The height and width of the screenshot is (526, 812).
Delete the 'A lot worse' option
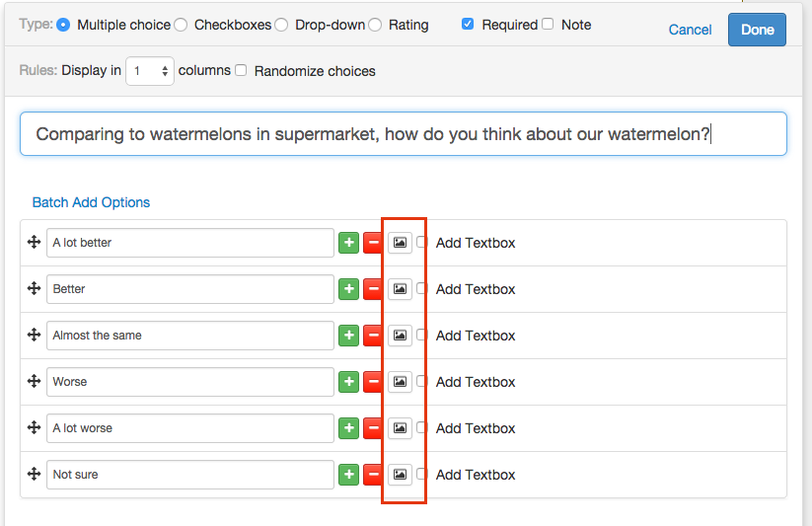pyautogui.click(x=373, y=428)
